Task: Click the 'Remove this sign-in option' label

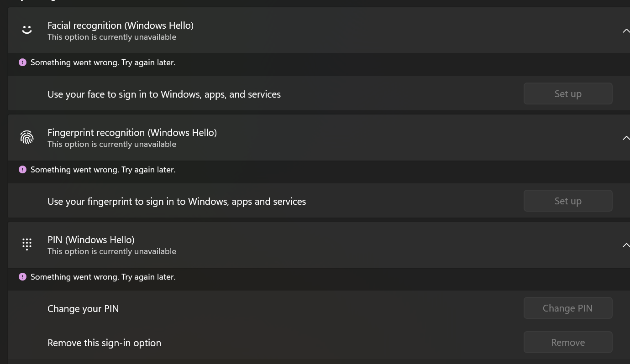Action: (104, 343)
